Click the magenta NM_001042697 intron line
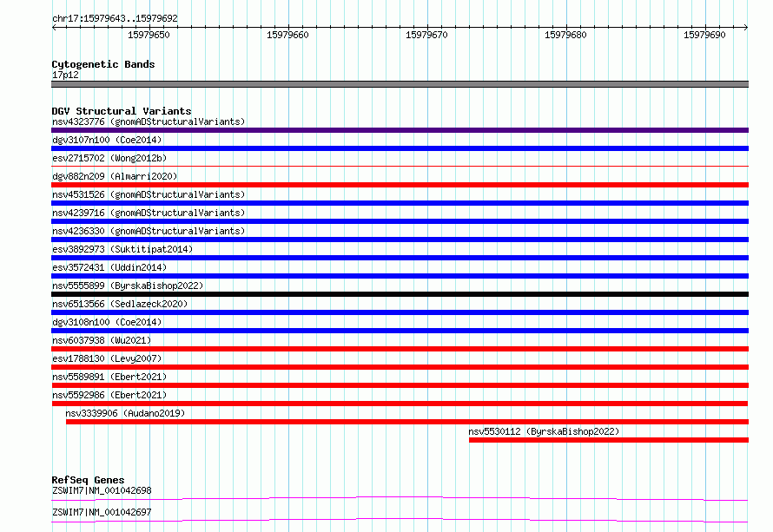 (x=400, y=520)
